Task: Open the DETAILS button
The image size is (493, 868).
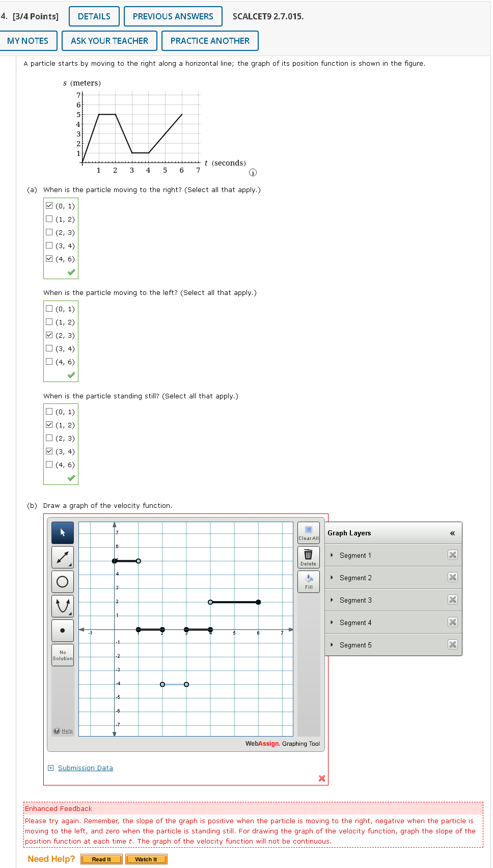Action: pos(94,16)
